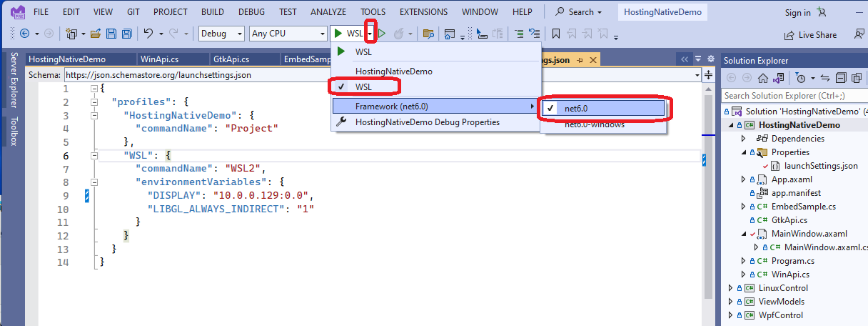Expand the App.axaml node

pyautogui.click(x=743, y=179)
